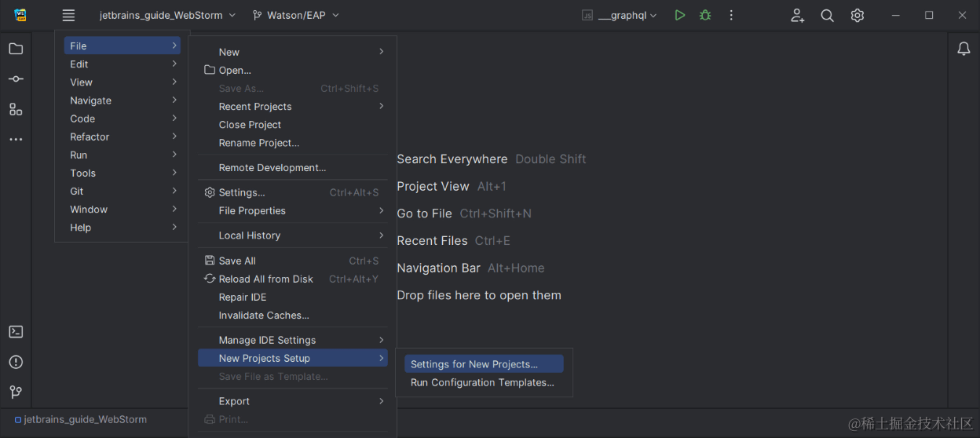Viewport: 980px width, 438px height.
Task: Show more tool windows ellipsis icon
Action: [x=16, y=140]
